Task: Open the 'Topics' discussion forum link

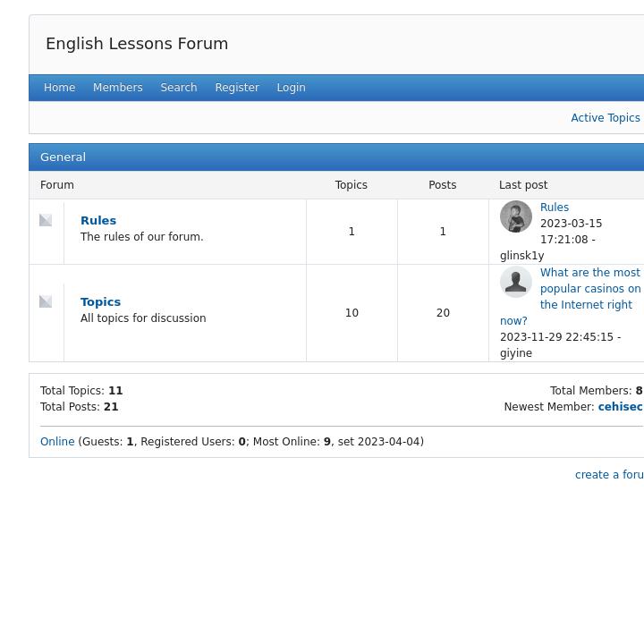Action: (100, 301)
